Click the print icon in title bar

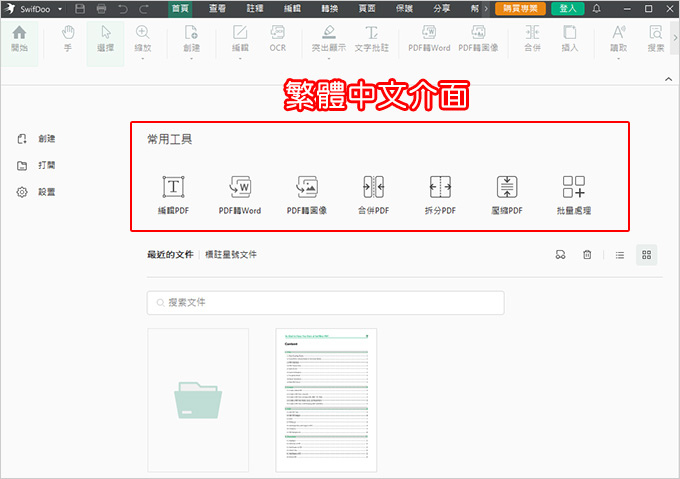pos(101,9)
